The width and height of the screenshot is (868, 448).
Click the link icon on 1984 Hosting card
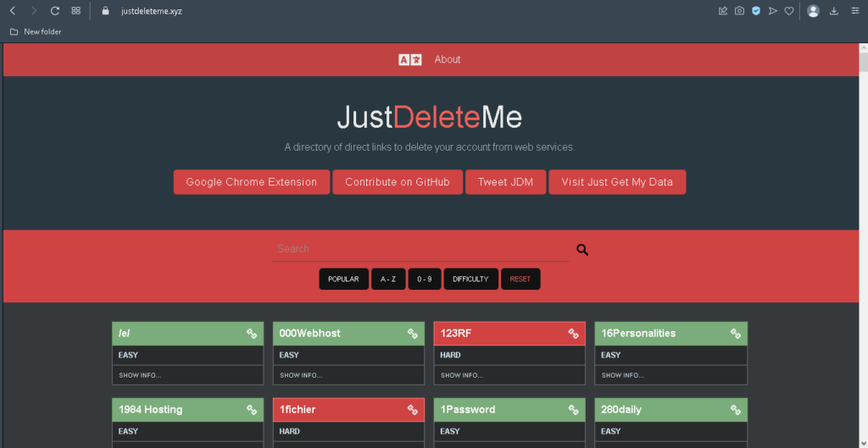tap(252, 410)
